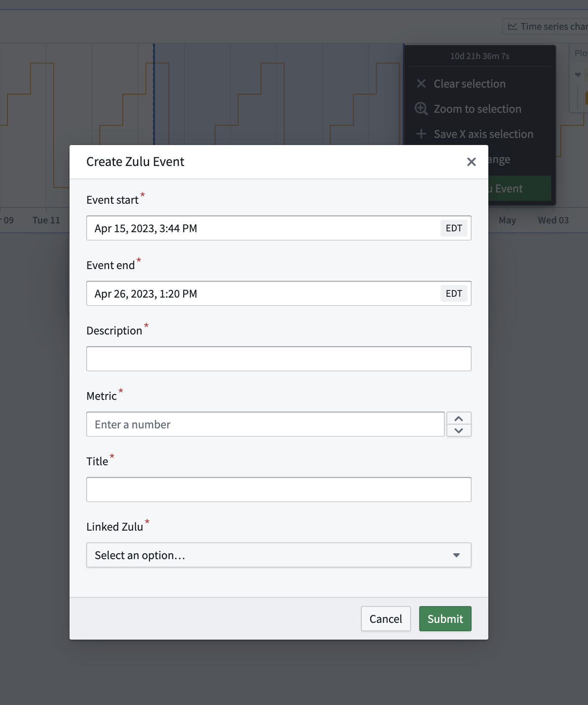Click the Event start date field
588x705 pixels.
[x=279, y=228]
